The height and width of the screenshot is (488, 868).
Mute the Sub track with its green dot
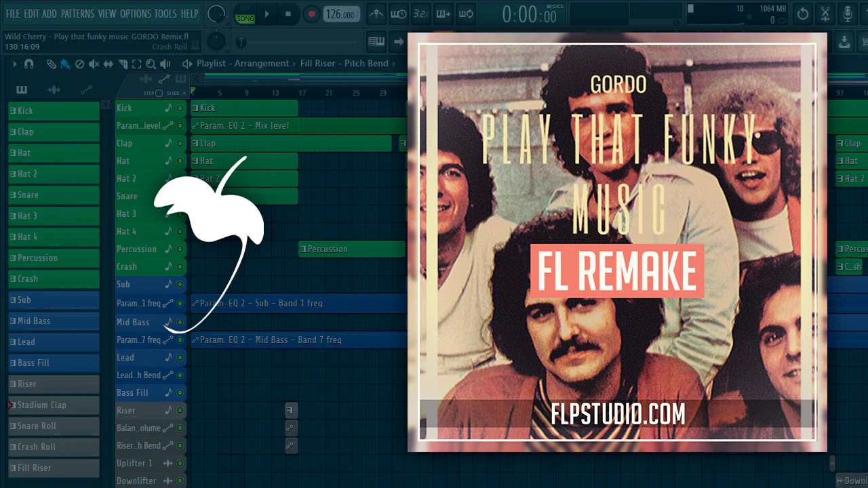coord(180,284)
